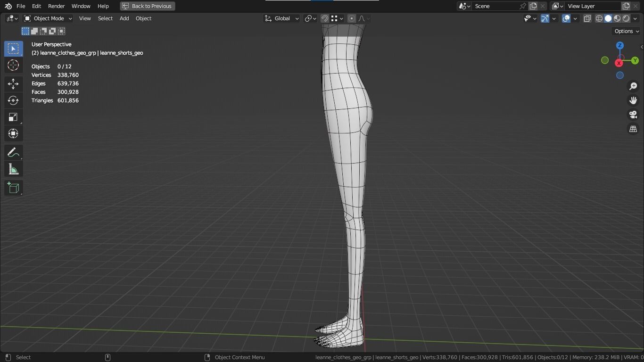Toggle viewport gizmos visibility
Screen dimensions: 644x362
coord(545,18)
